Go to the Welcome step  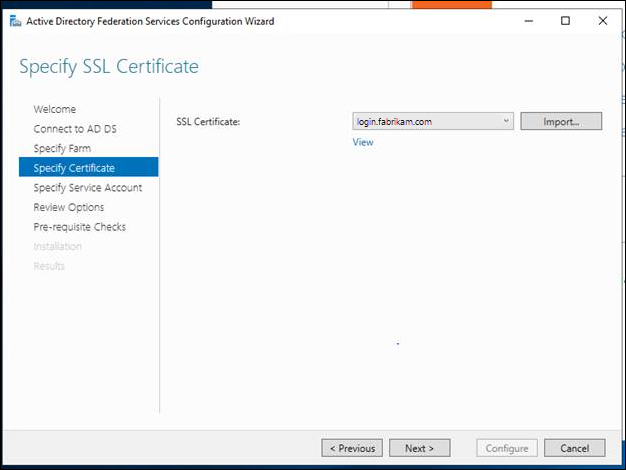click(x=54, y=109)
